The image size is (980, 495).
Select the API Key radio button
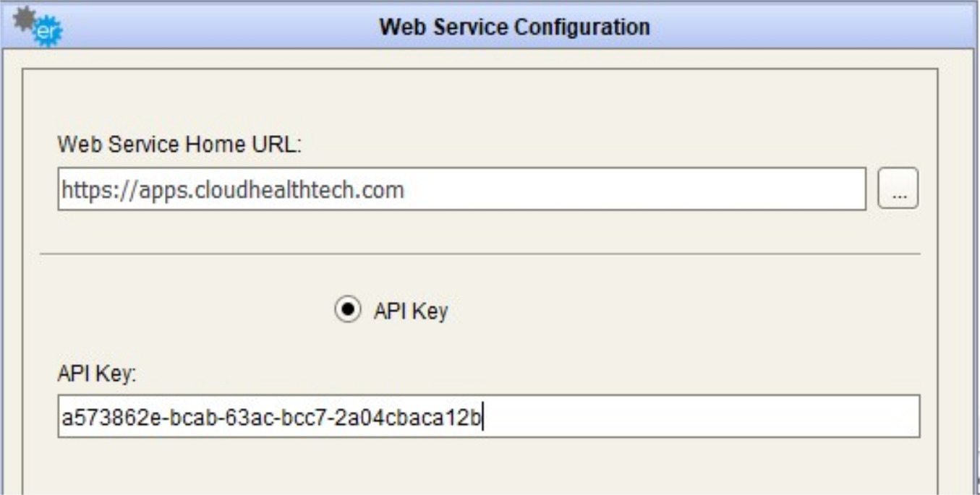(x=347, y=310)
